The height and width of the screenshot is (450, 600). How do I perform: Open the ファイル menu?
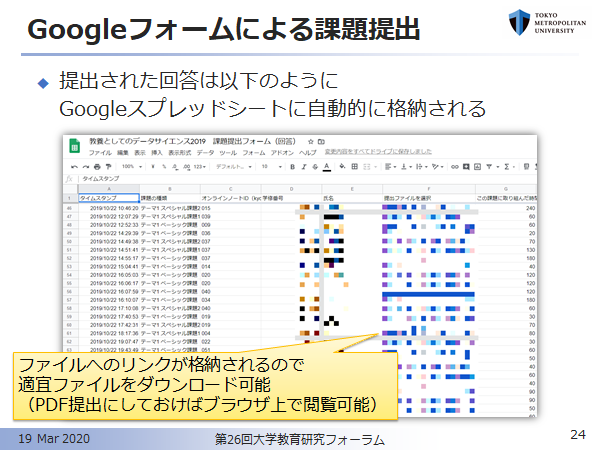click(100, 153)
